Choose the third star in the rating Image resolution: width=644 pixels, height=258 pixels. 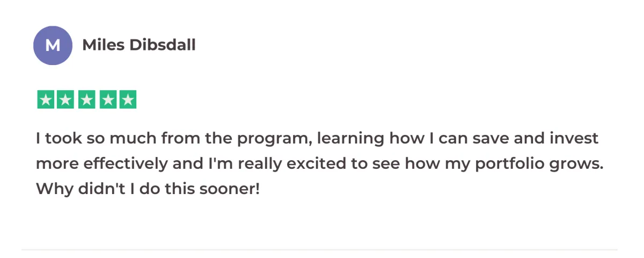pyautogui.click(x=86, y=100)
